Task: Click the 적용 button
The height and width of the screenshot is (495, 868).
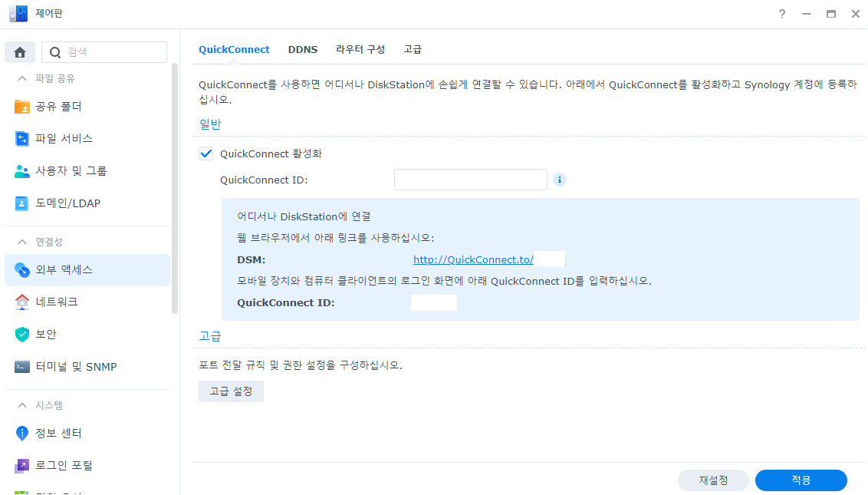Action: click(801, 480)
